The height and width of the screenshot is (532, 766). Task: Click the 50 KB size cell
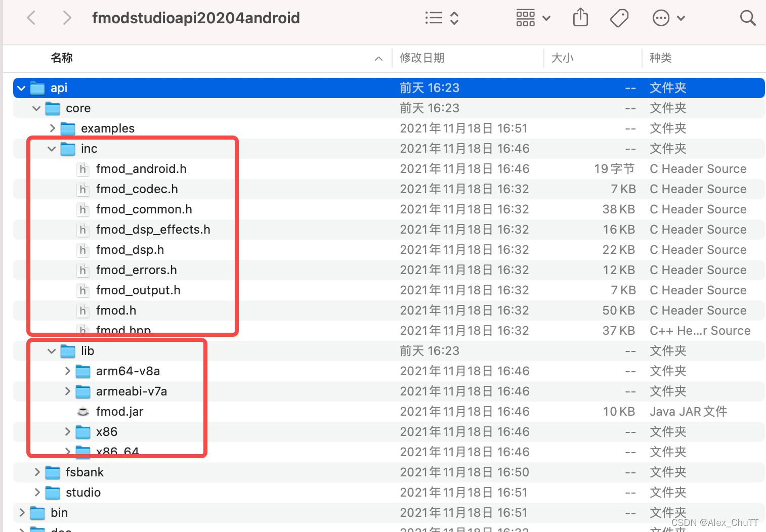pos(619,311)
